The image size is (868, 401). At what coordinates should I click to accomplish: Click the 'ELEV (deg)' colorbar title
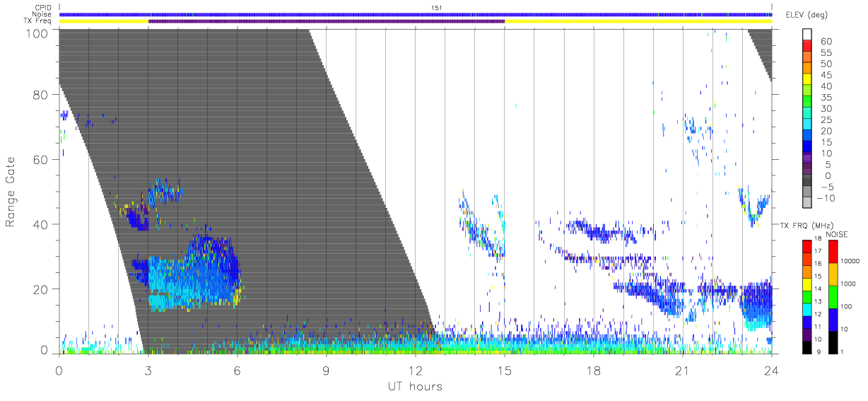tap(807, 15)
